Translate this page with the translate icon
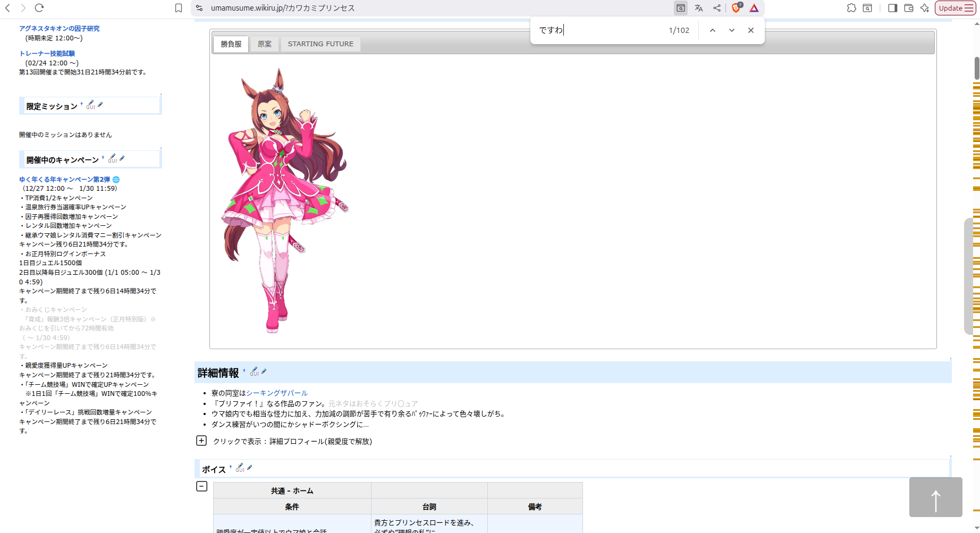Screen dimensions: 980x533 (699, 8)
